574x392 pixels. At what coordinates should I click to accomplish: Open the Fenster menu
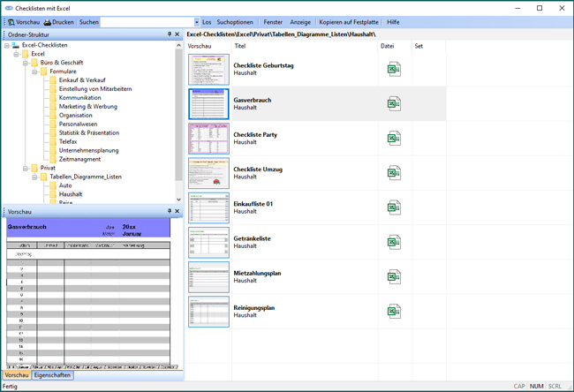coord(273,22)
